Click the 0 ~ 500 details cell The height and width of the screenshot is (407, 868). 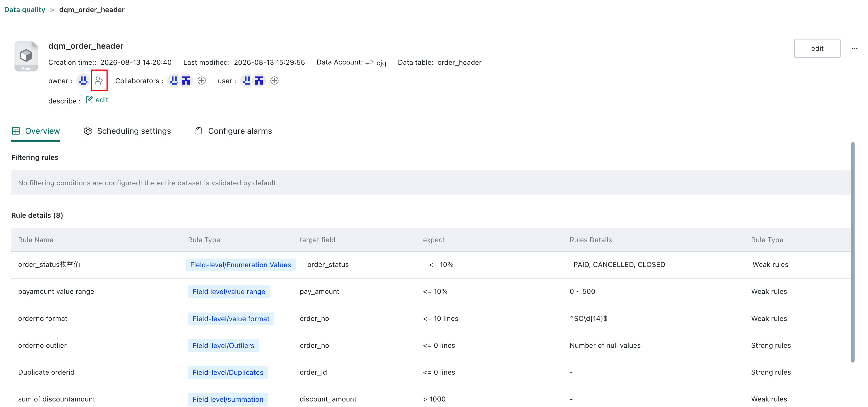(x=582, y=291)
